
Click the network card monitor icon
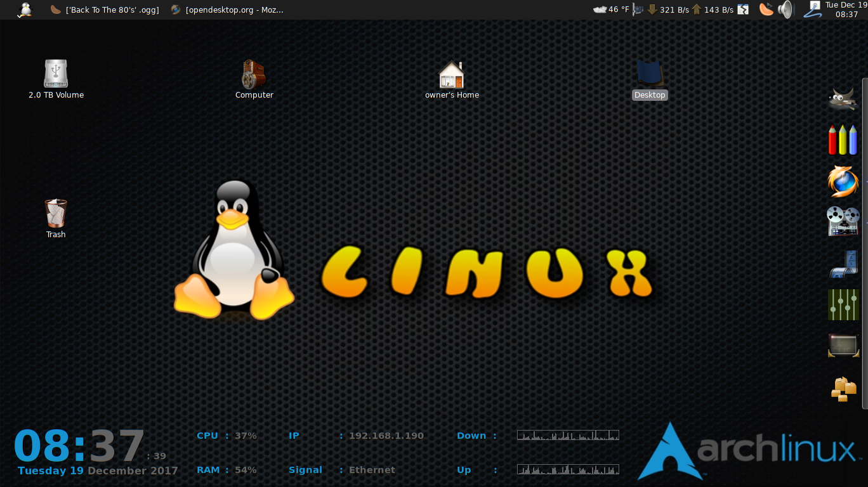point(638,10)
